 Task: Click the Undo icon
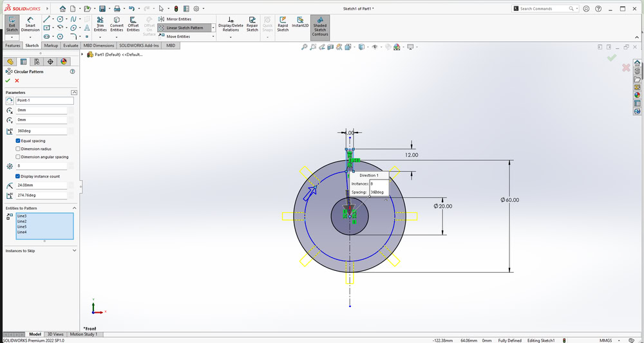(x=131, y=8)
